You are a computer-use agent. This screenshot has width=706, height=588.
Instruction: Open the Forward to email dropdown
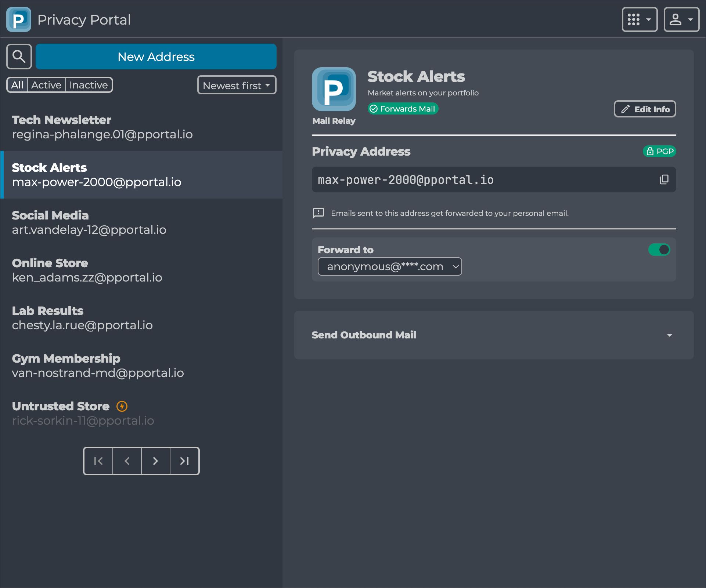pos(389,266)
